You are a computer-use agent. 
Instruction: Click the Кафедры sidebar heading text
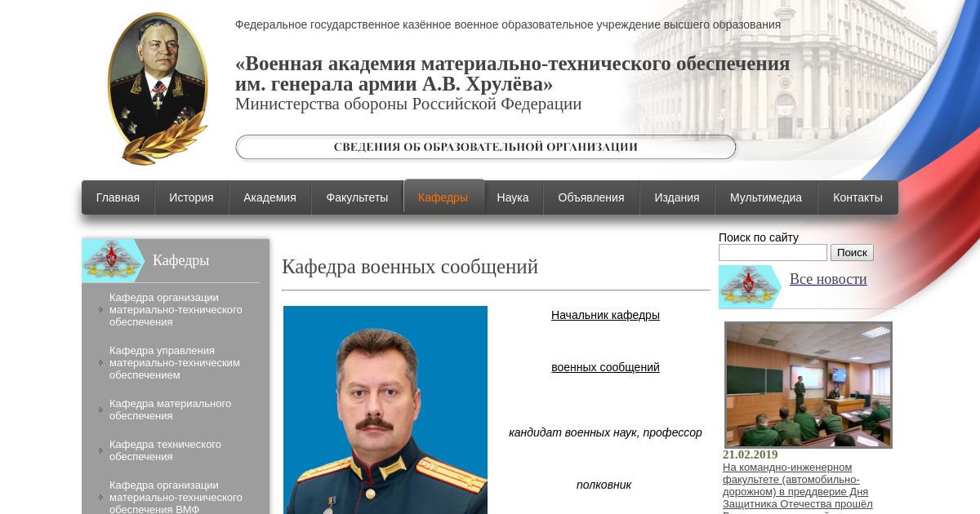(180, 260)
